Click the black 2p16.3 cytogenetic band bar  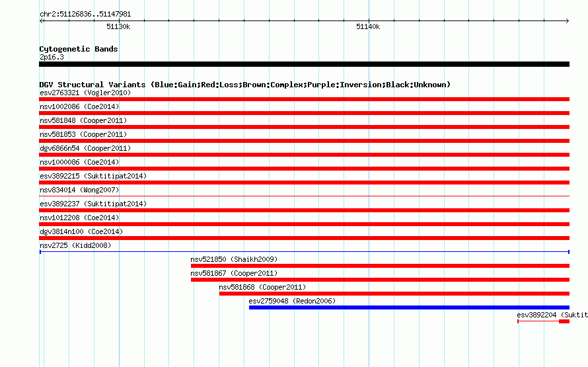pos(304,64)
